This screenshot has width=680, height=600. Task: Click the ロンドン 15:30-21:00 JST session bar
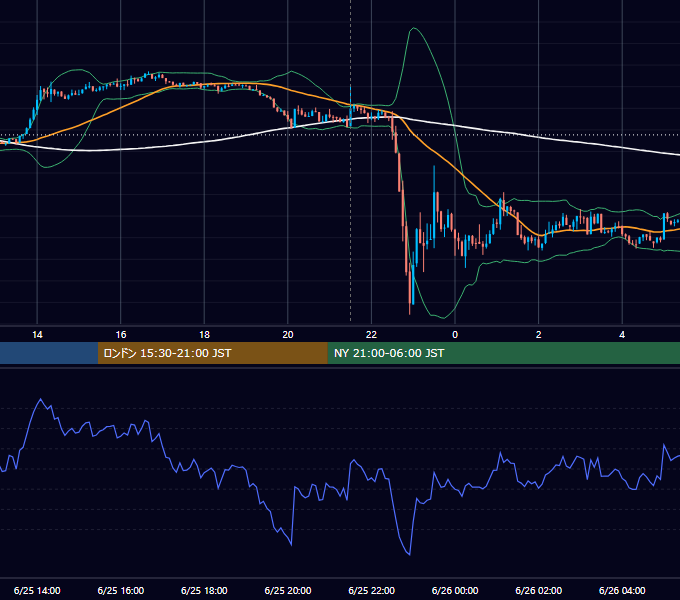[x=212, y=353]
